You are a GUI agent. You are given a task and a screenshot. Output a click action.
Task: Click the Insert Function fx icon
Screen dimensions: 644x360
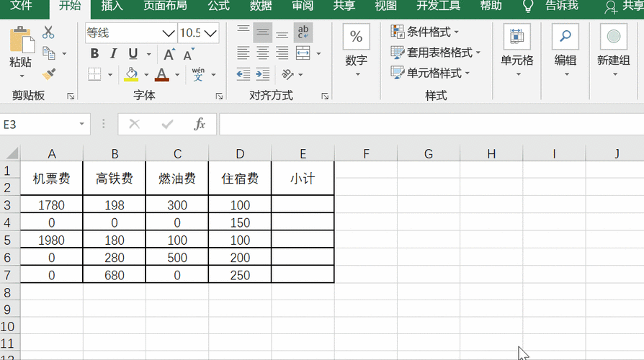click(x=200, y=124)
